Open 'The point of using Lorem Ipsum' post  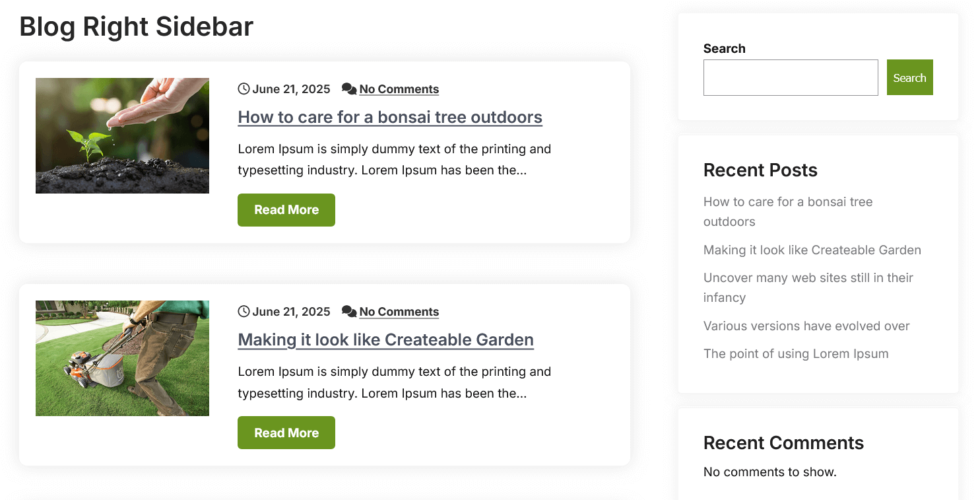795,353
